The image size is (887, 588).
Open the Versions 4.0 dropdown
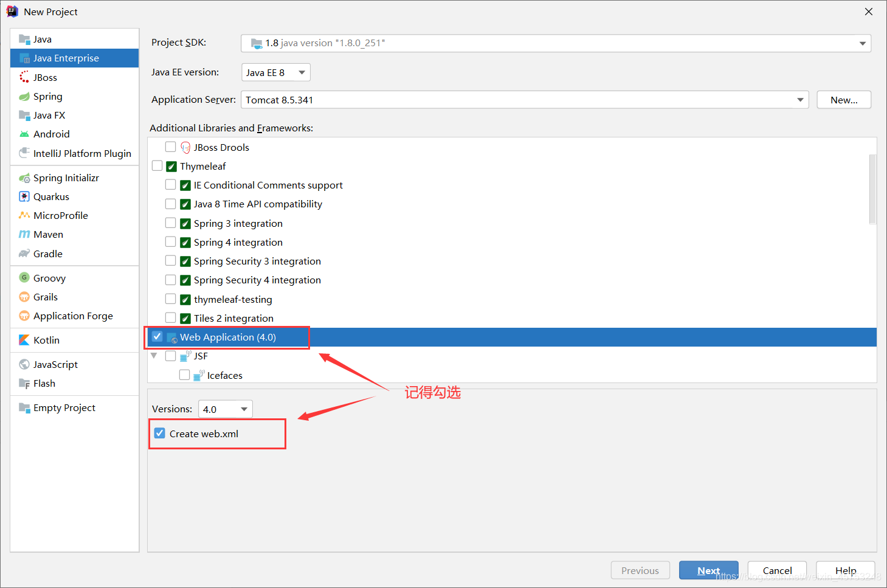pos(226,409)
